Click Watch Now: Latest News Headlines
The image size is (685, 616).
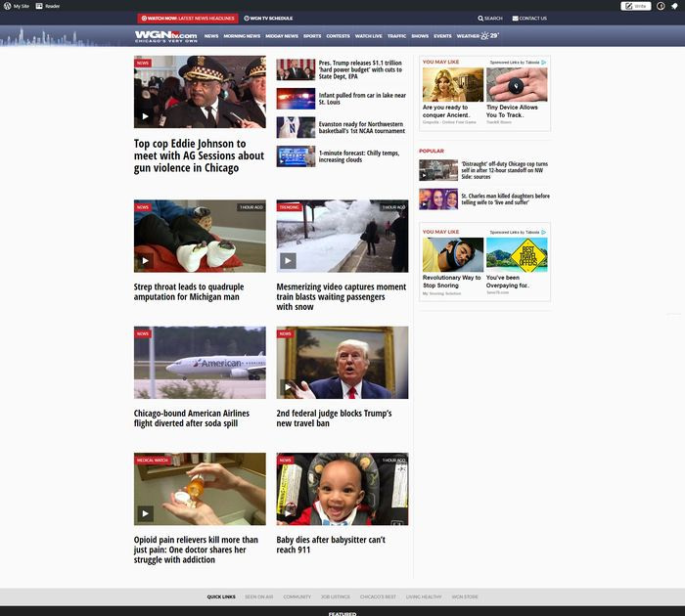[188, 19]
